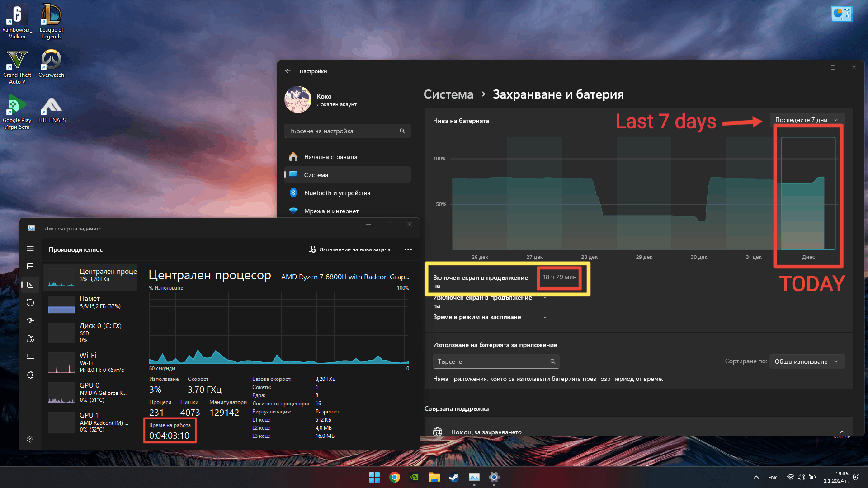Image resolution: width=868 pixels, height=488 pixels.
Task: Select the 'Памет' performance item
Action: [90, 303]
